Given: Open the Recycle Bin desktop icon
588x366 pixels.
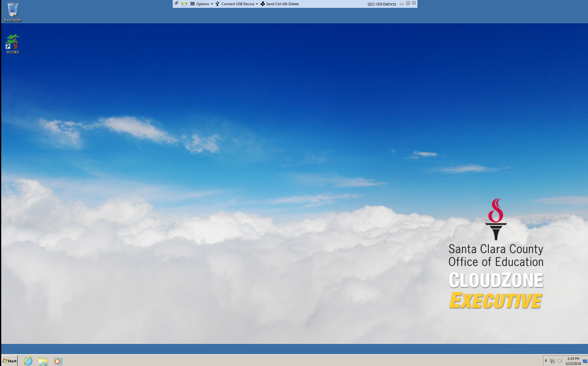Looking at the screenshot, I should pos(13,12).
